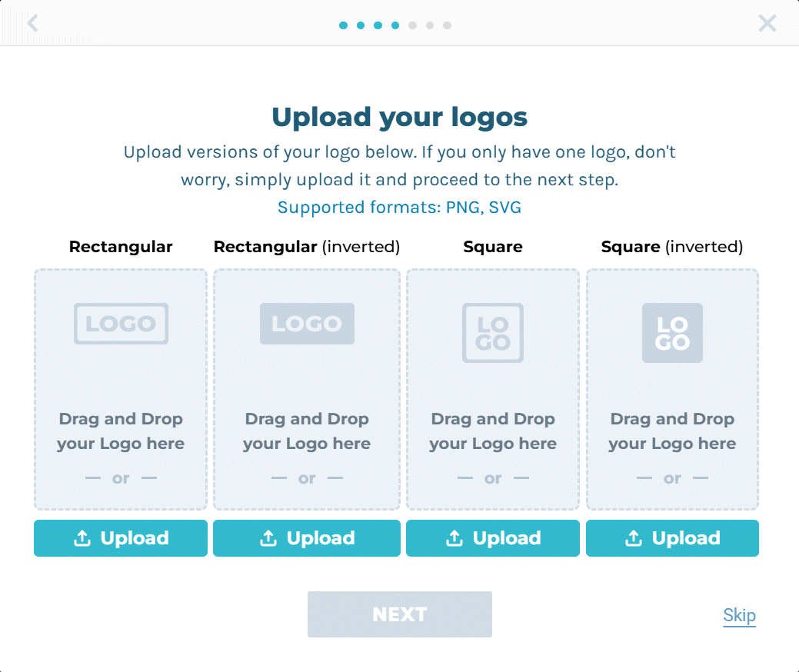Select the last progress step dot

tap(447, 25)
